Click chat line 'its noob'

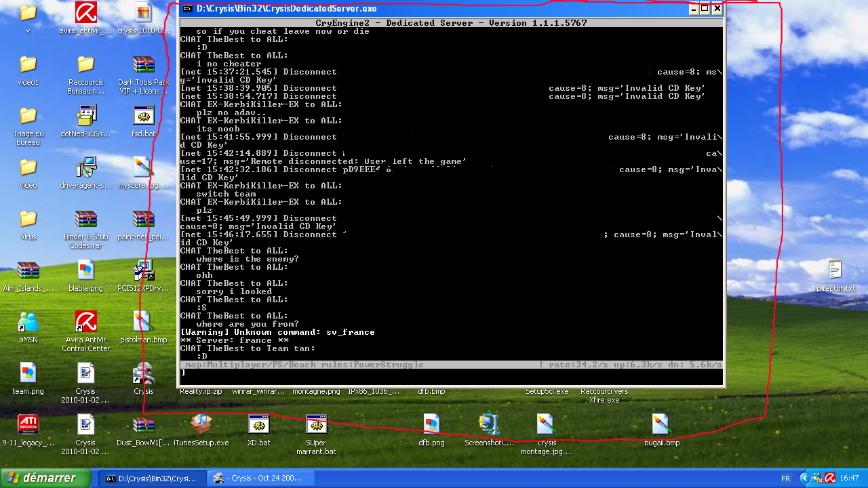pyautogui.click(x=218, y=129)
